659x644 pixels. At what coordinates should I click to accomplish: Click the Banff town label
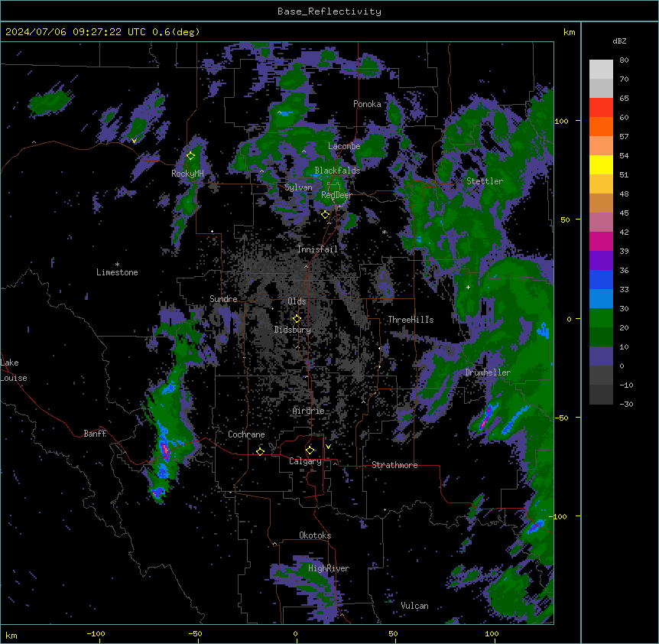click(95, 434)
